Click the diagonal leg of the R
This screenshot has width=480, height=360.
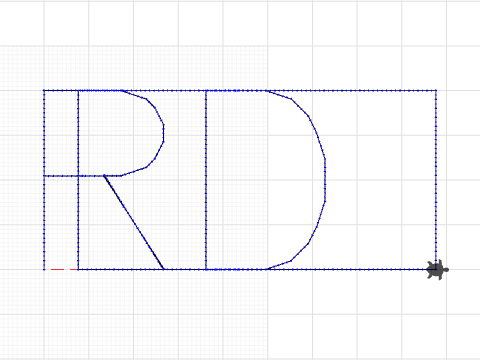134,222
